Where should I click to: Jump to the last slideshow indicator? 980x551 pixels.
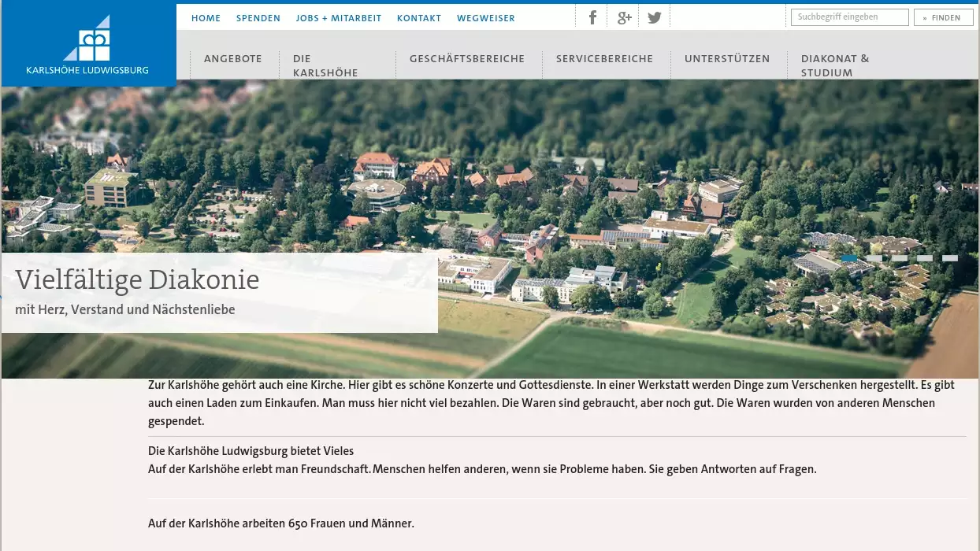click(950, 258)
